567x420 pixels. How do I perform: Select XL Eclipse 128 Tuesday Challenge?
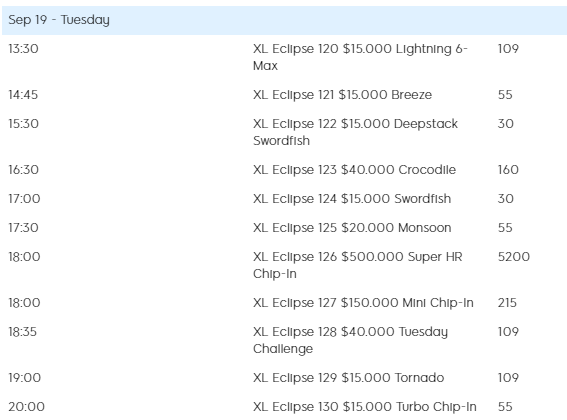[350, 340]
